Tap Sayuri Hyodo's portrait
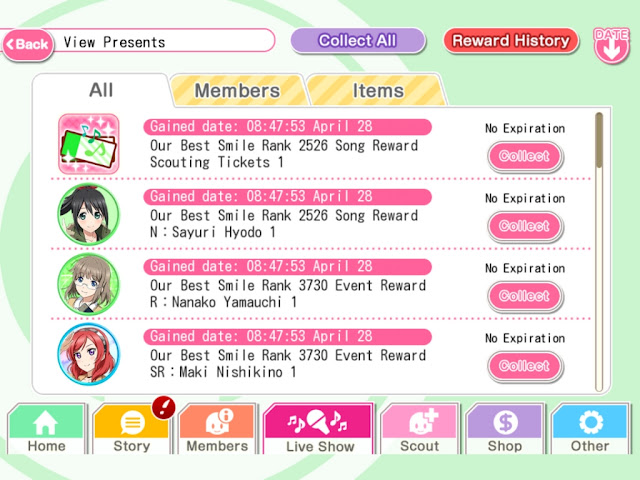Image resolution: width=640 pixels, height=480 pixels. 89,214
